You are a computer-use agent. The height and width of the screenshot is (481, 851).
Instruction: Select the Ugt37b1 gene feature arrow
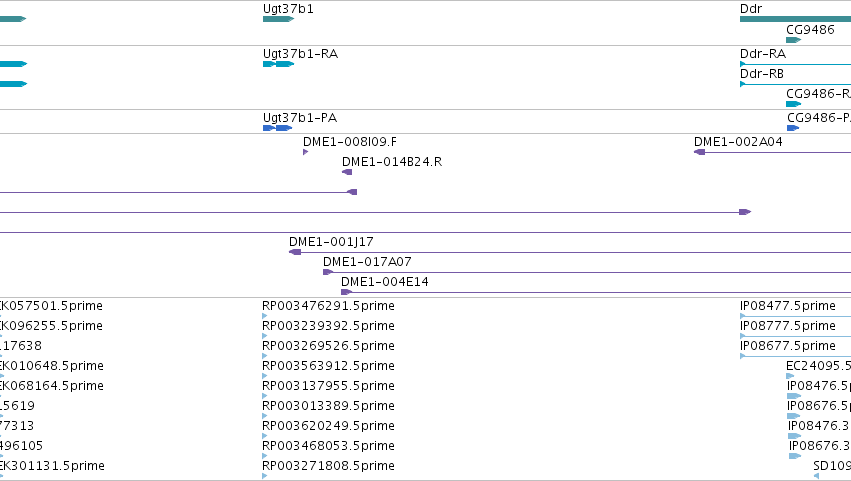pyautogui.click(x=278, y=19)
